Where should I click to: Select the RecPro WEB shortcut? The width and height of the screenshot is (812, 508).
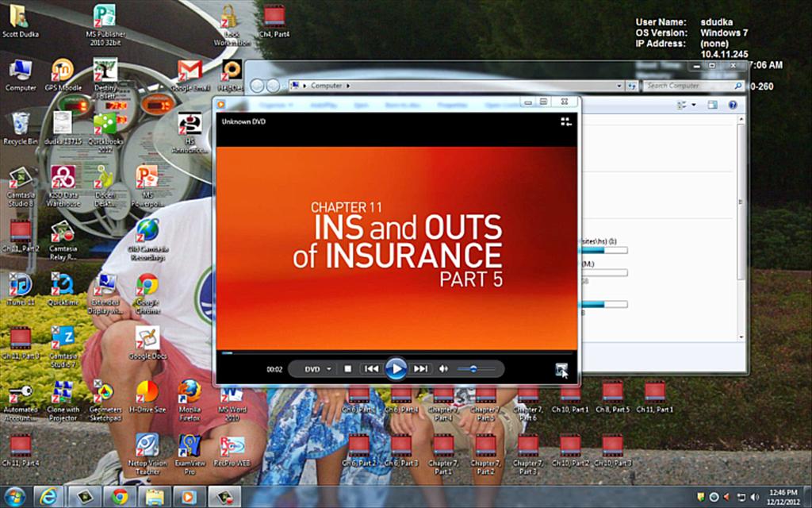pos(232,450)
